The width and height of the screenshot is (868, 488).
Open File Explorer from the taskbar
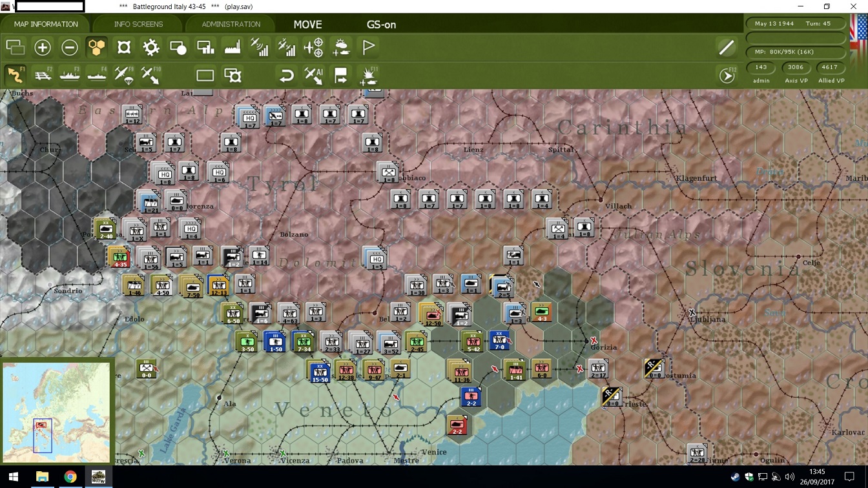42,477
